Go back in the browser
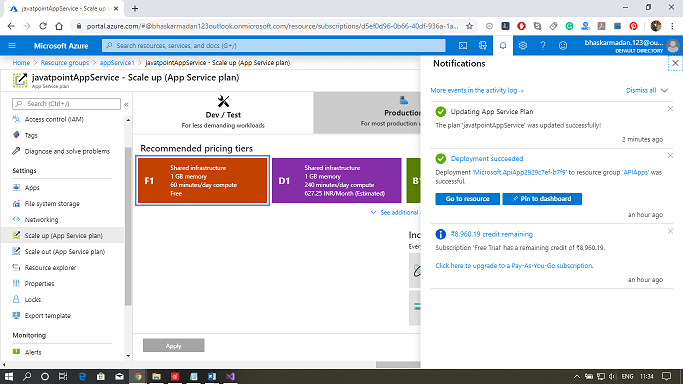683x384 pixels. click(11, 26)
